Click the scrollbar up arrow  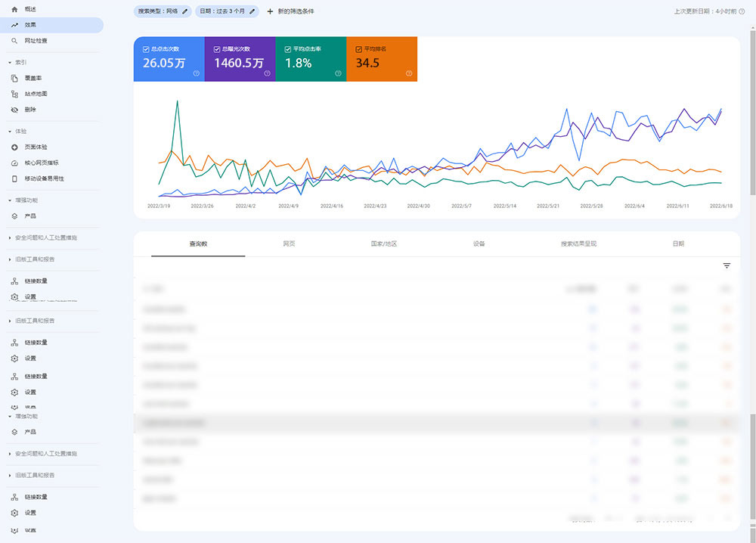[x=753, y=28]
